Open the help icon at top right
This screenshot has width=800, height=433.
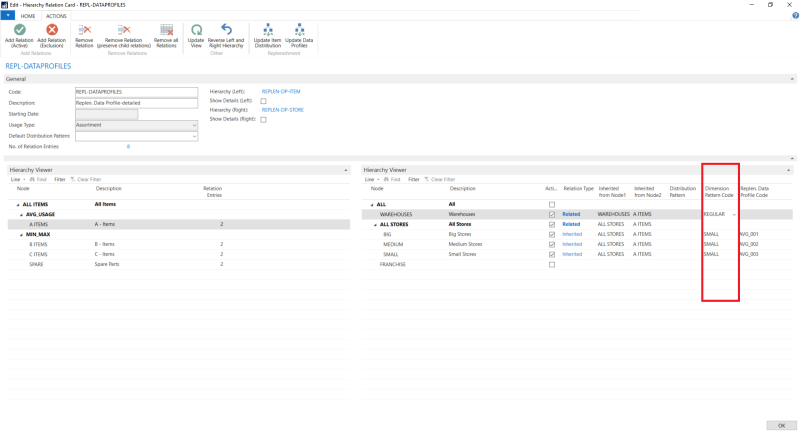coord(795,16)
